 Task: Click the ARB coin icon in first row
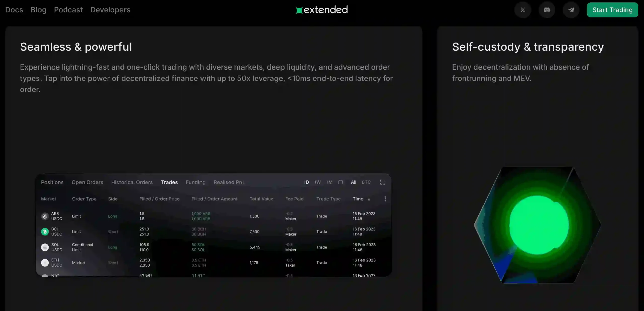click(x=45, y=216)
